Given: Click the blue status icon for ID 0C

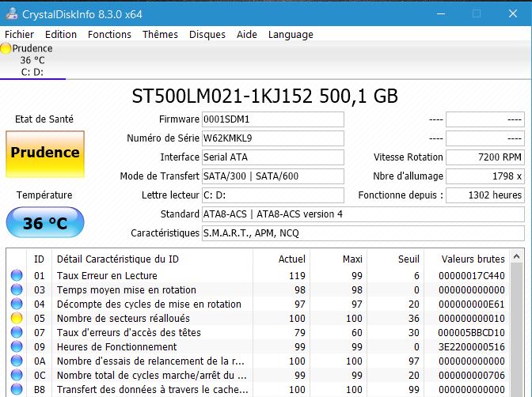Looking at the screenshot, I should (x=17, y=375).
